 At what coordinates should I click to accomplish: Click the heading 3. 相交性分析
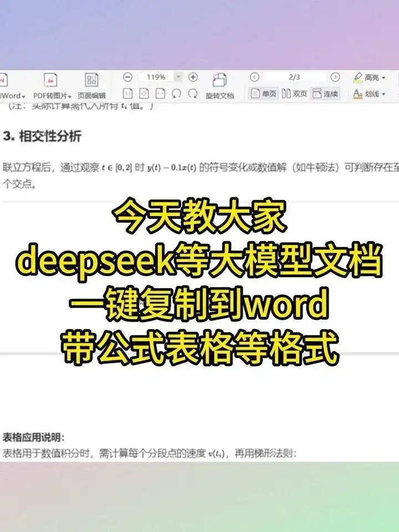tap(42, 136)
